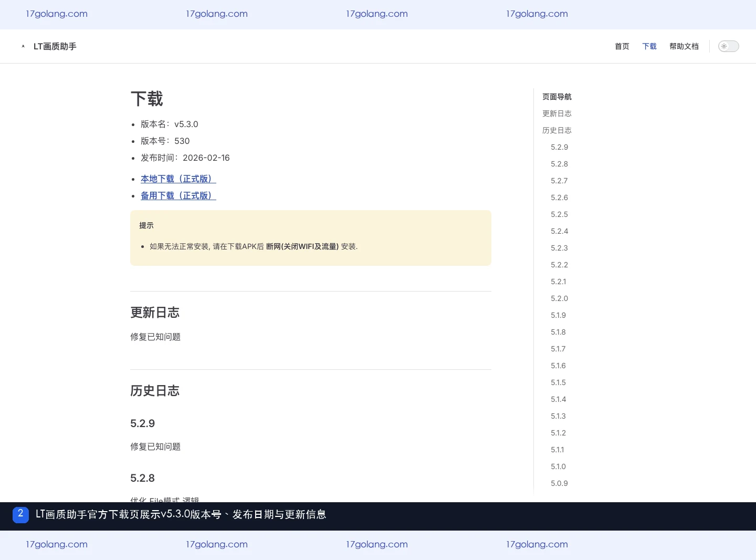Screen dimensions: 756x560
Task: Go to 5.2.8 in page navigation
Action: point(559,164)
